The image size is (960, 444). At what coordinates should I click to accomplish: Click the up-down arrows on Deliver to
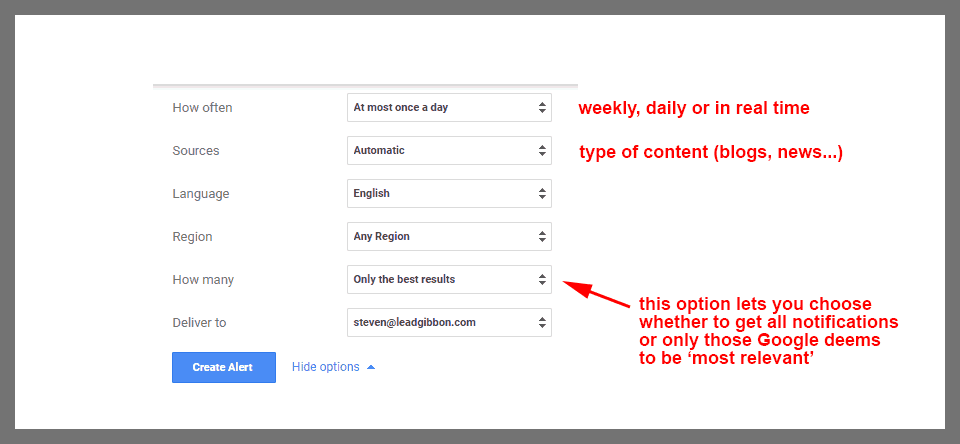pos(542,322)
